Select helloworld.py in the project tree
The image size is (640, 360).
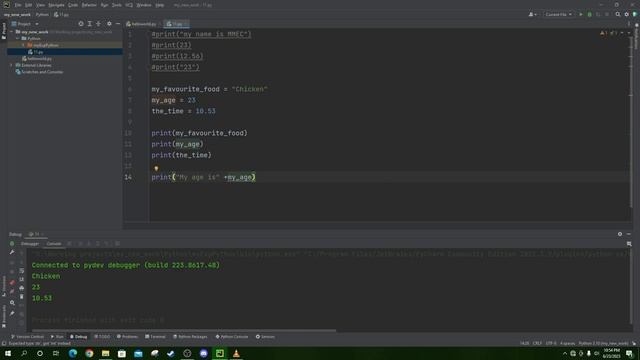37,59
